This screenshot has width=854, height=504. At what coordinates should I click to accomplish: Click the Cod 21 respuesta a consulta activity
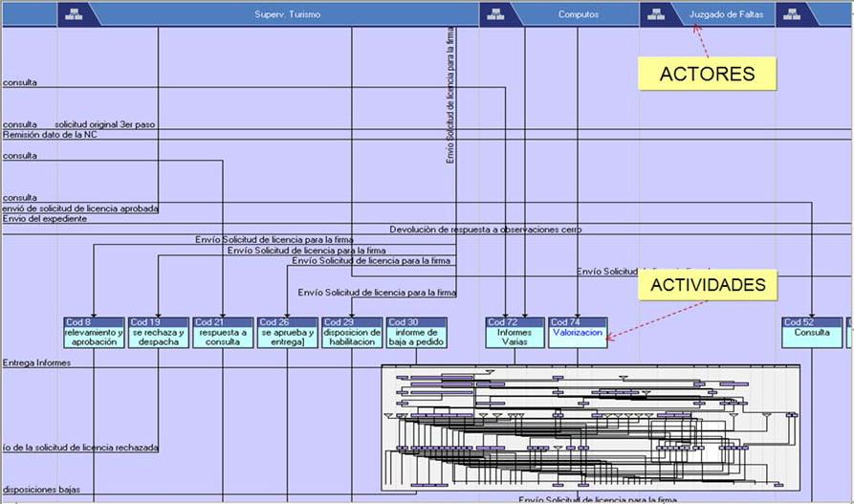click(223, 333)
